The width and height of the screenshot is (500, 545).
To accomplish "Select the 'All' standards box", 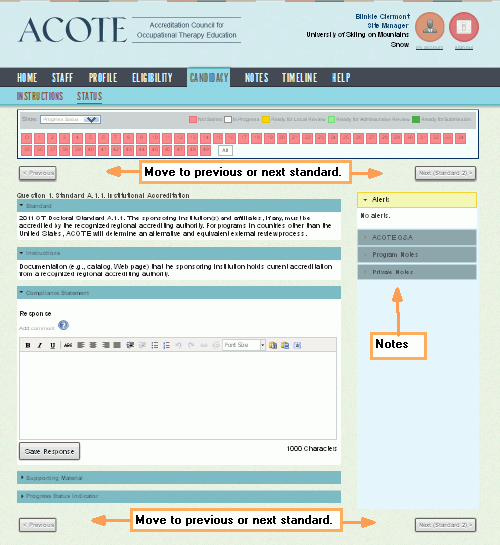I will (x=225, y=151).
